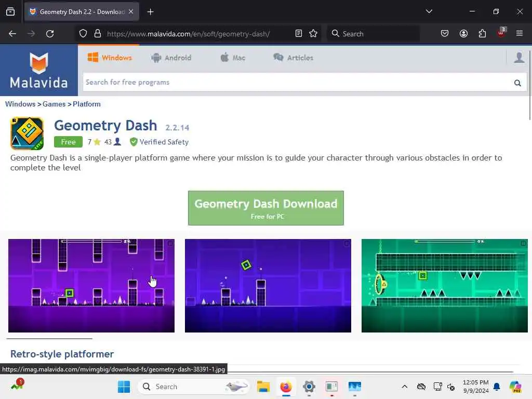Click the malavida.com URL in address bar
Image resolution: width=532 pixels, height=399 pixels.
pyautogui.click(x=188, y=34)
